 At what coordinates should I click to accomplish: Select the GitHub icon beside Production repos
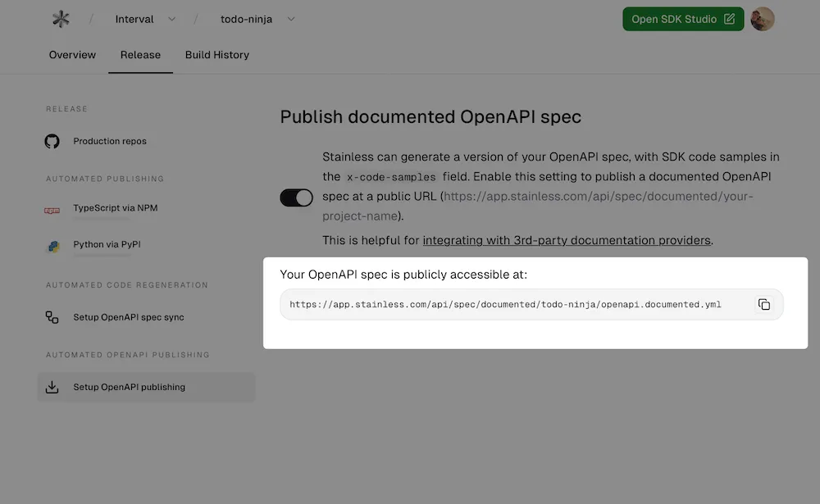pyautogui.click(x=52, y=141)
